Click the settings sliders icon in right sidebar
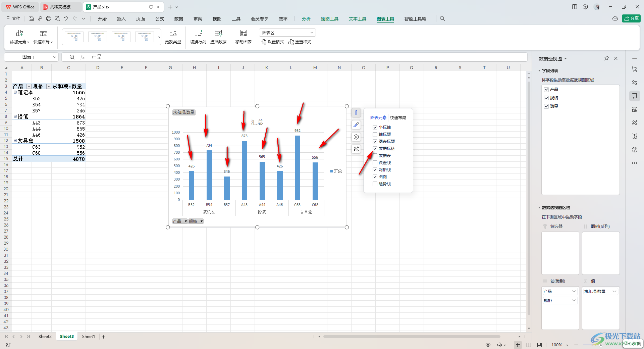 [x=635, y=83]
